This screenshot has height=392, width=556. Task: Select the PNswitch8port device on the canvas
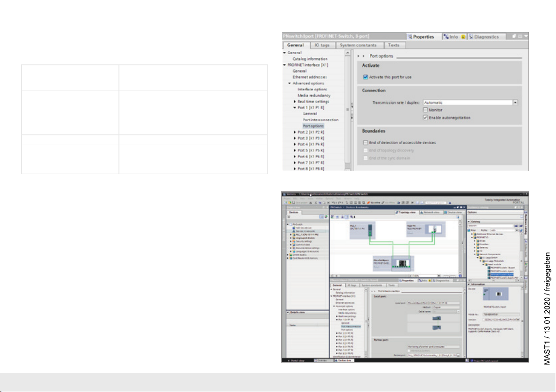pos(399,264)
